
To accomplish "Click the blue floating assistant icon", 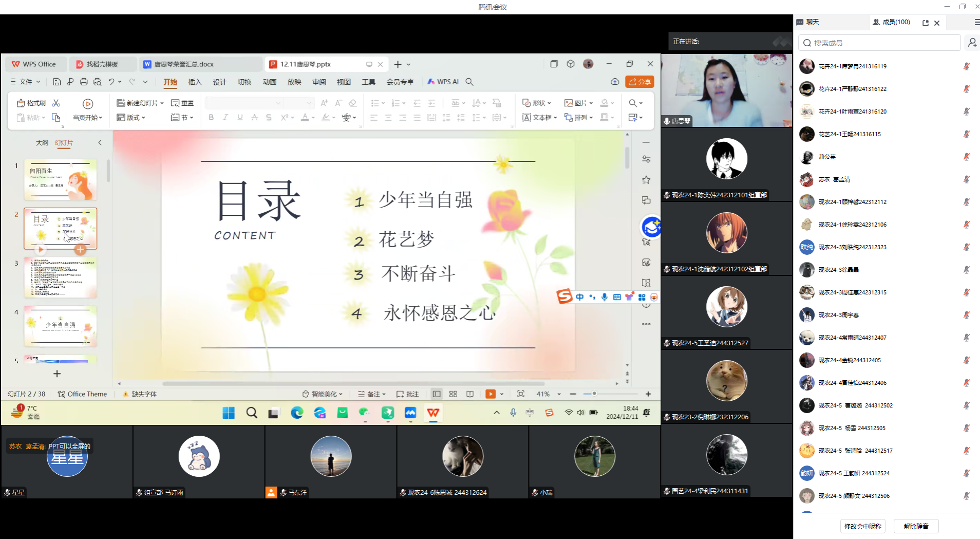I will pos(651,227).
